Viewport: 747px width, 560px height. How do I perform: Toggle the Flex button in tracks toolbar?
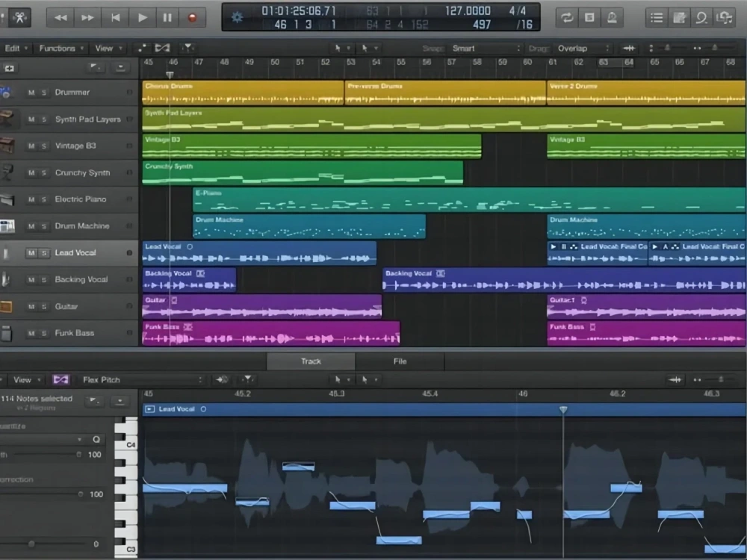[x=162, y=48]
